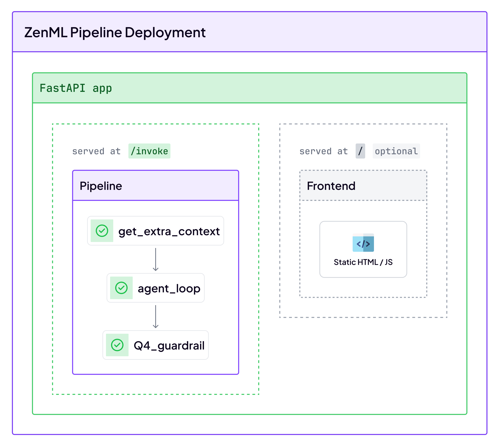Click the Frontend box header
The height and width of the screenshot is (448, 503).
click(x=363, y=186)
